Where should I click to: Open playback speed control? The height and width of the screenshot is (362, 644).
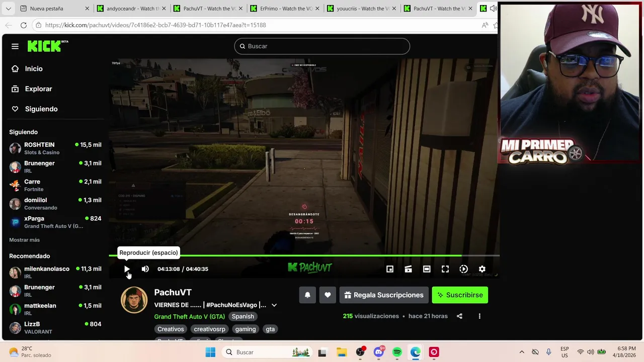(x=463, y=269)
